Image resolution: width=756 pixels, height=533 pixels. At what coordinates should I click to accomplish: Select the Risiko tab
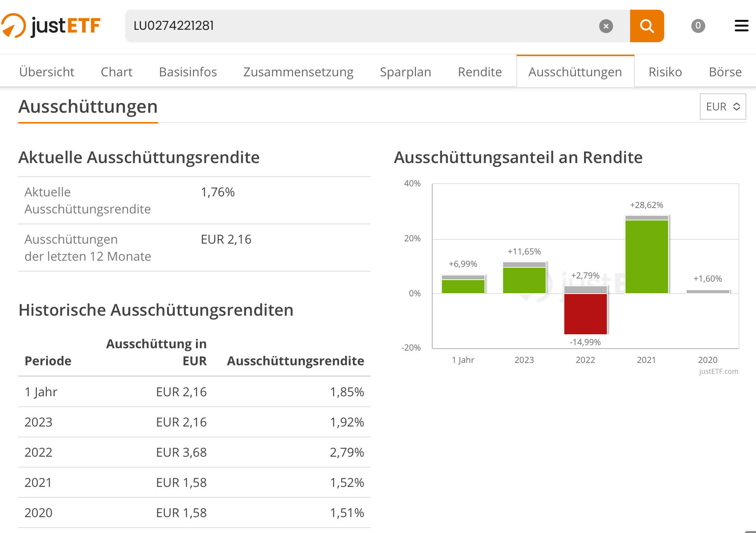point(665,72)
